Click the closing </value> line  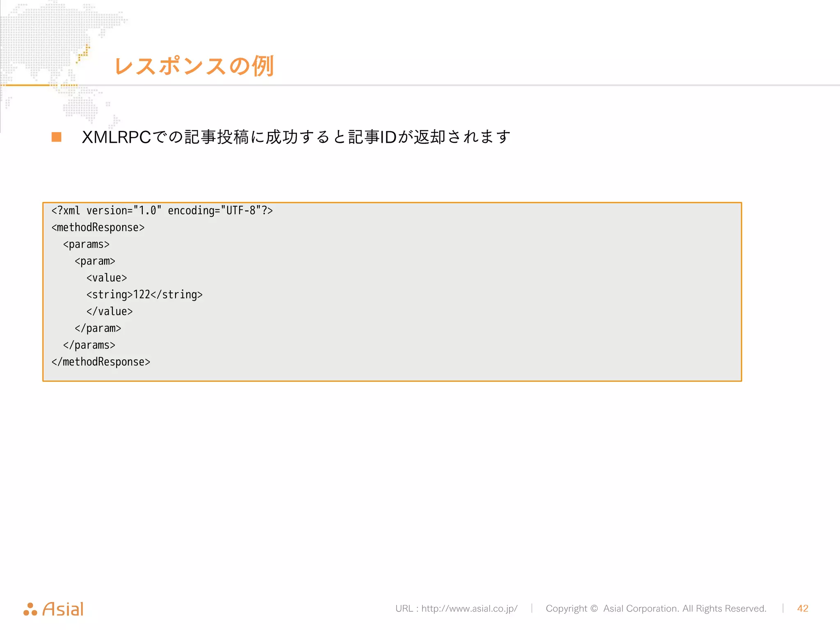[x=110, y=312]
